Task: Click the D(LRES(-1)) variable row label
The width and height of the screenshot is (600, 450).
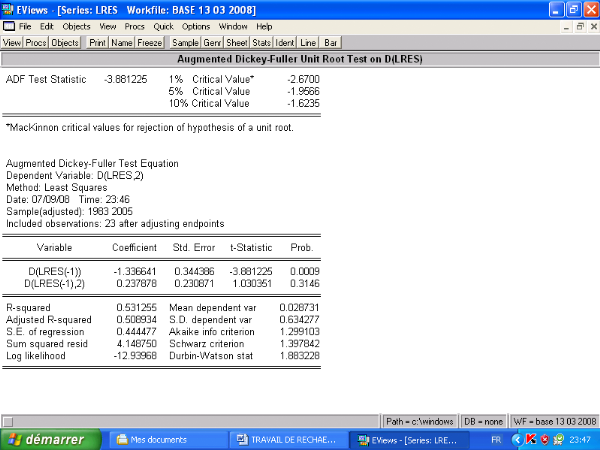Action: (55, 272)
